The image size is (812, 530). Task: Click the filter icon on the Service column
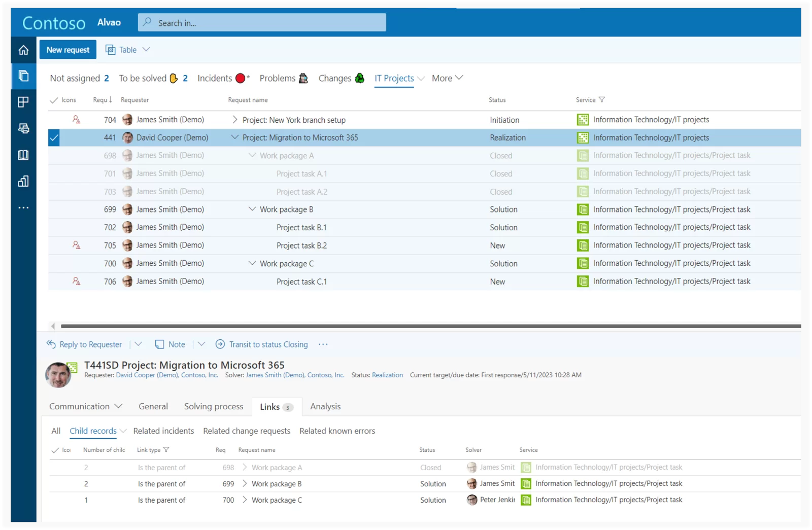pyautogui.click(x=602, y=99)
